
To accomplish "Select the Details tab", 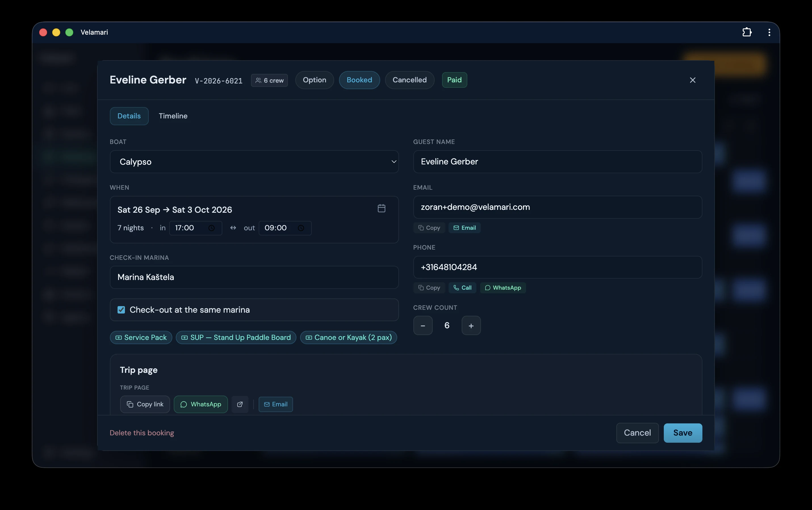I will click(129, 116).
